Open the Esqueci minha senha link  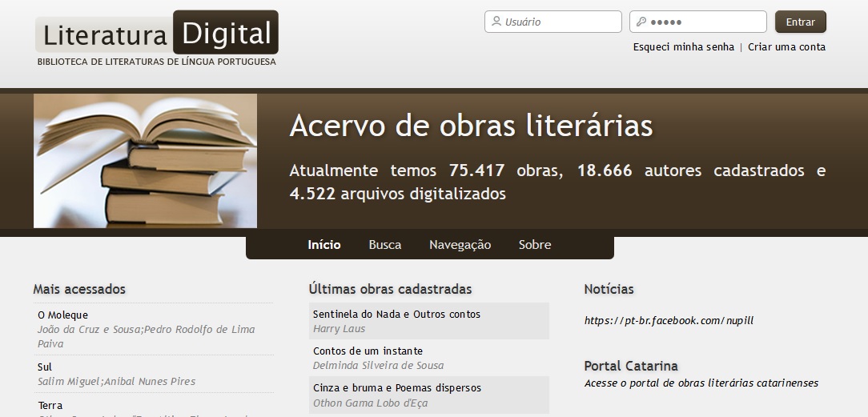click(x=684, y=47)
